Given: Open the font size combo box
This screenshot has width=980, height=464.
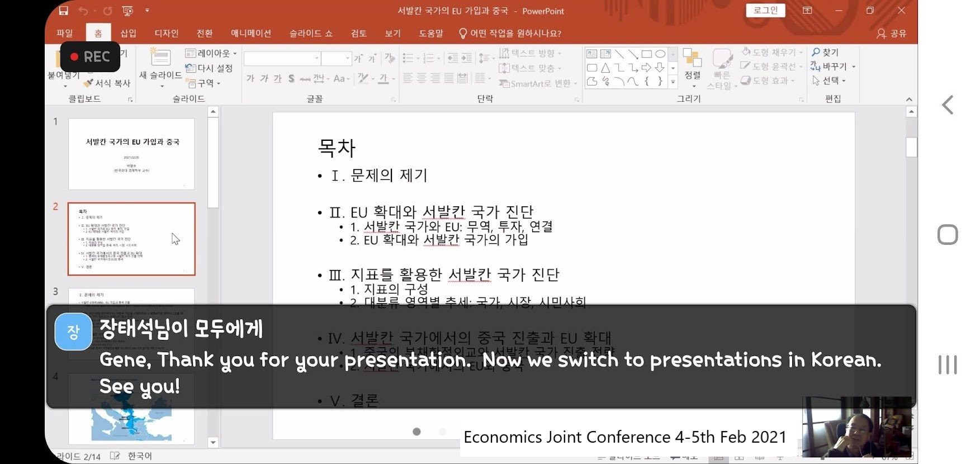Looking at the screenshot, I should click(x=337, y=58).
